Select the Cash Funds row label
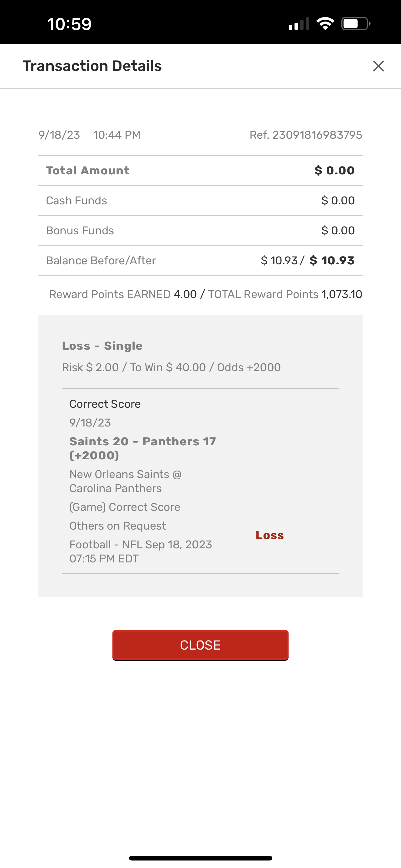The image size is (401, 868). coord(77,201)
